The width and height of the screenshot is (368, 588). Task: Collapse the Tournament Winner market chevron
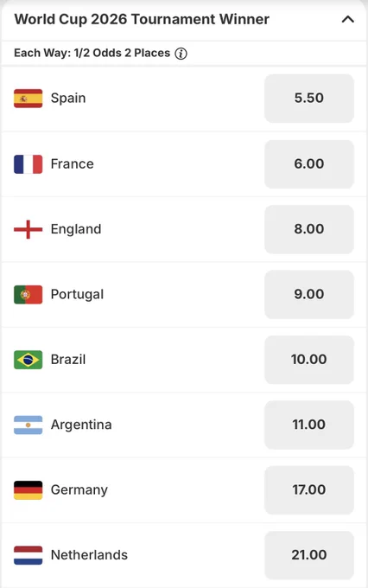pyautogui.click(x=348, y=19)
